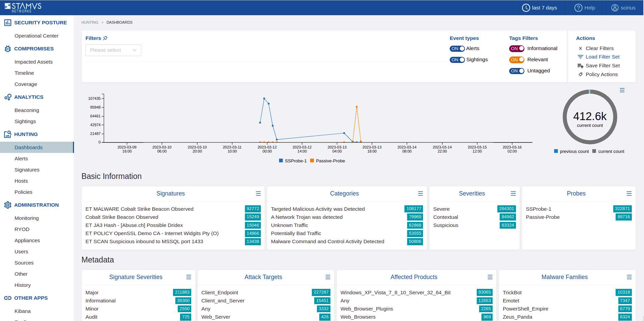This screenshot has width=644, height=321.
Task: Click the Hunting section icon
Action: (8, 134)
